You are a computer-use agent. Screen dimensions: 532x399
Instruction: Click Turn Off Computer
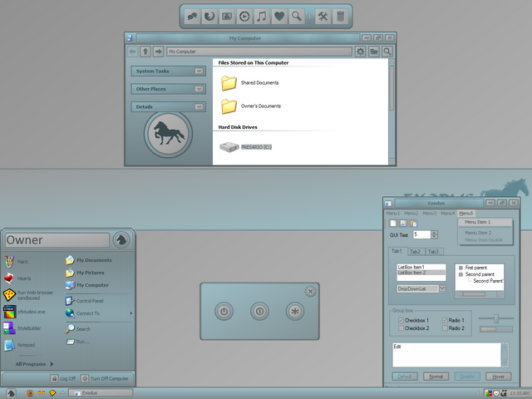tap(106, 378)
